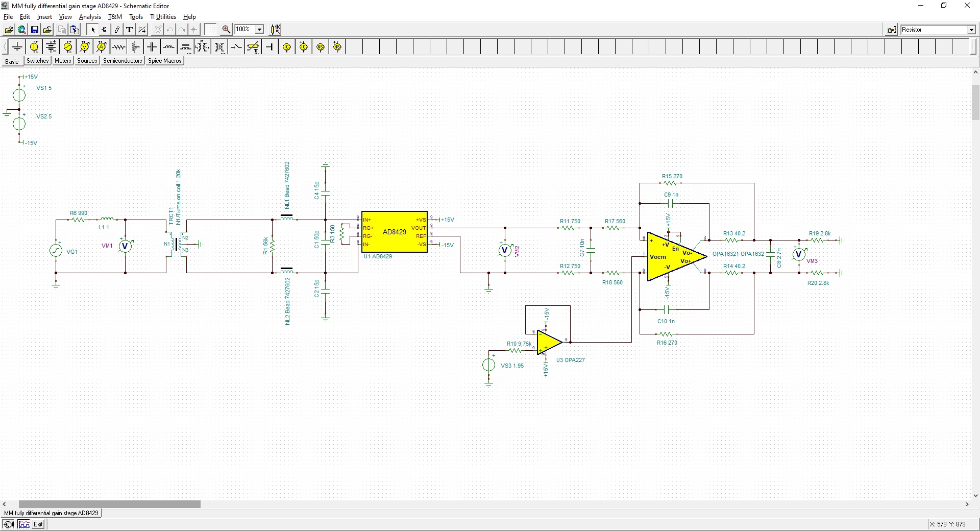
Task: Open the Help menu
Action: [x=189, y=17]
